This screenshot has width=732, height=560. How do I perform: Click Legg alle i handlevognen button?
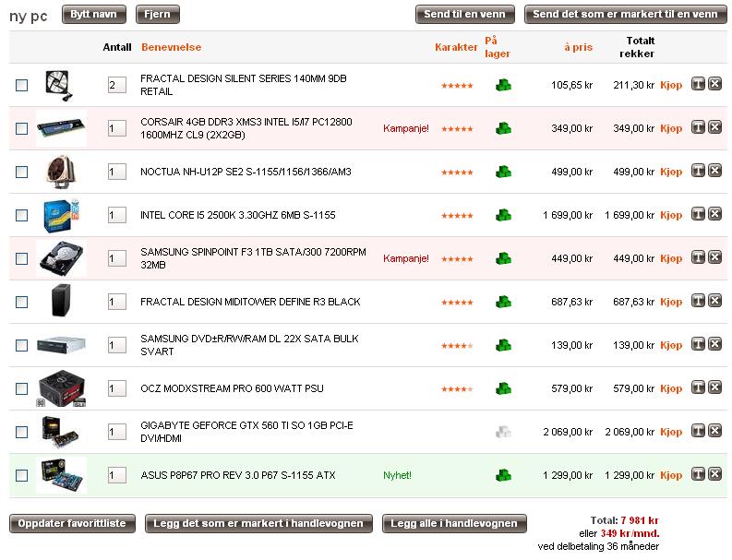454,524
